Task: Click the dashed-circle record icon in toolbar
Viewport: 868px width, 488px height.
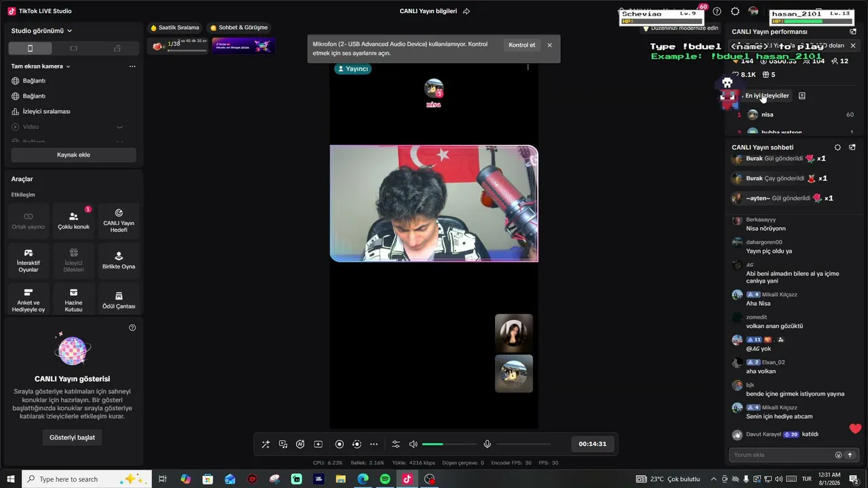Action: coord(357,444)
